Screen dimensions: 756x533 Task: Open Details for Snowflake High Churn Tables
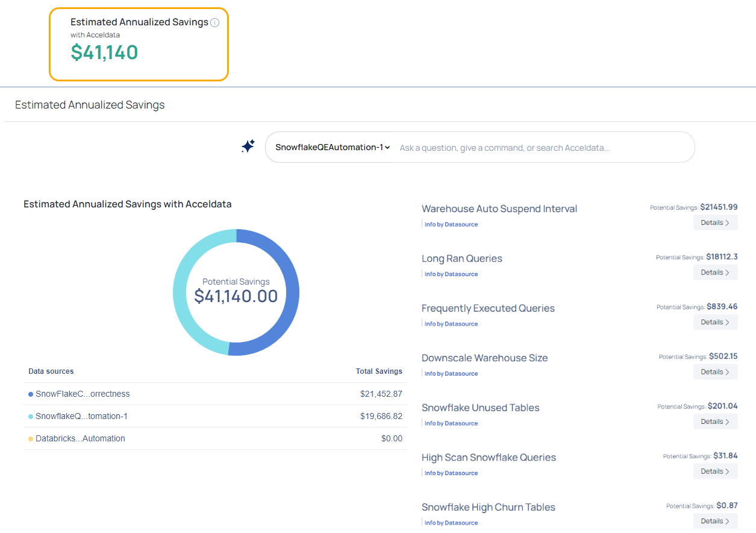[x=715, y=522]
